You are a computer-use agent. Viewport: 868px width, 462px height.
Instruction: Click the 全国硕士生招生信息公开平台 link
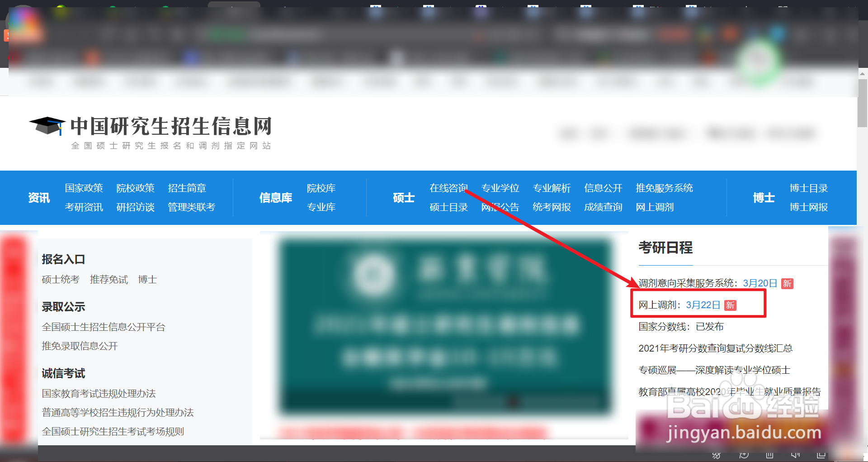coord(104,327)
